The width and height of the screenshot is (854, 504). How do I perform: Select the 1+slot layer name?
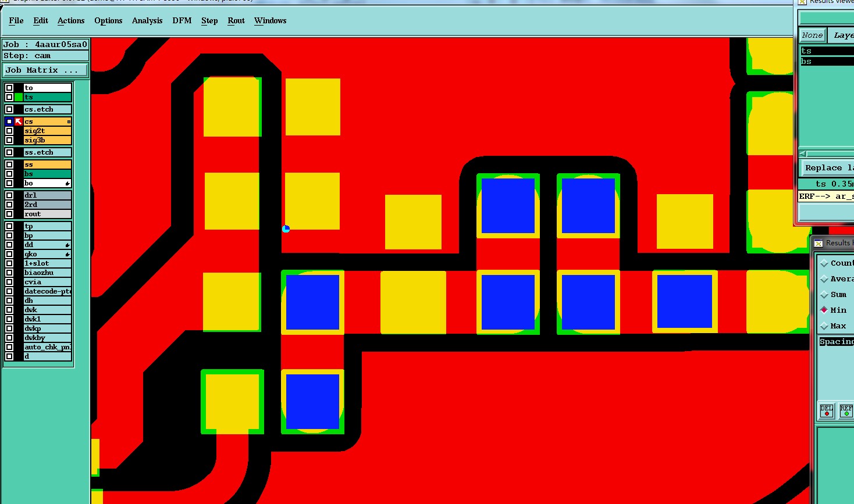click(x=47, y=263)
